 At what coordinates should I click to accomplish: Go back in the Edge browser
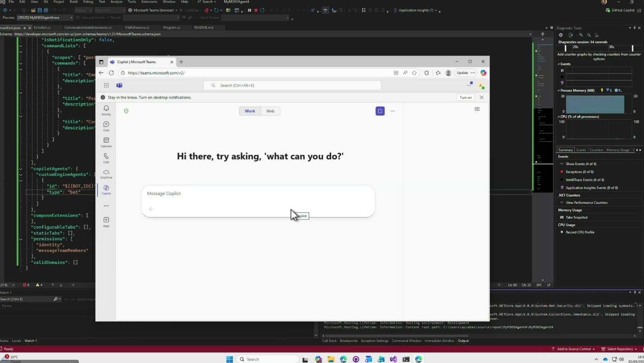pyautogui.click(x=101, y=73)
